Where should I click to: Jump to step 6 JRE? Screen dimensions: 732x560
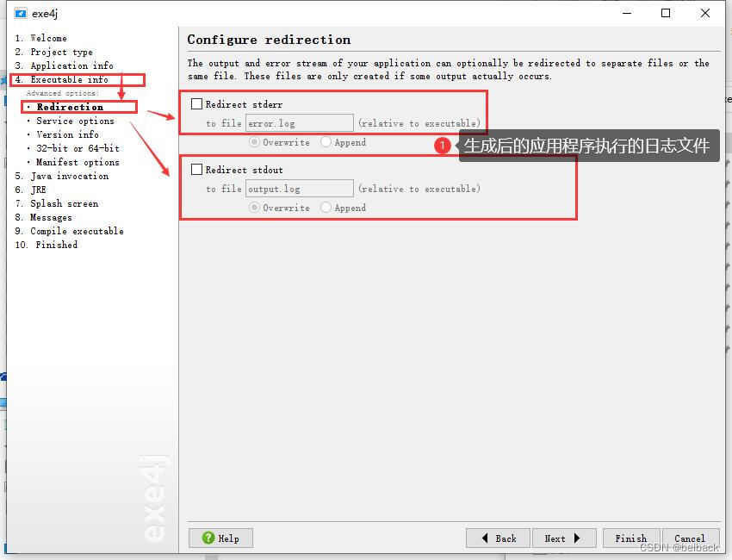pos(30,190)
